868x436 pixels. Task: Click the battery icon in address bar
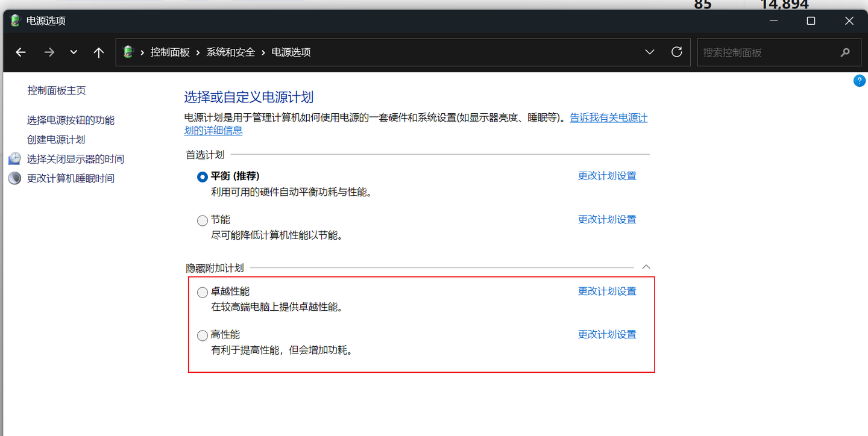(128, 52)
